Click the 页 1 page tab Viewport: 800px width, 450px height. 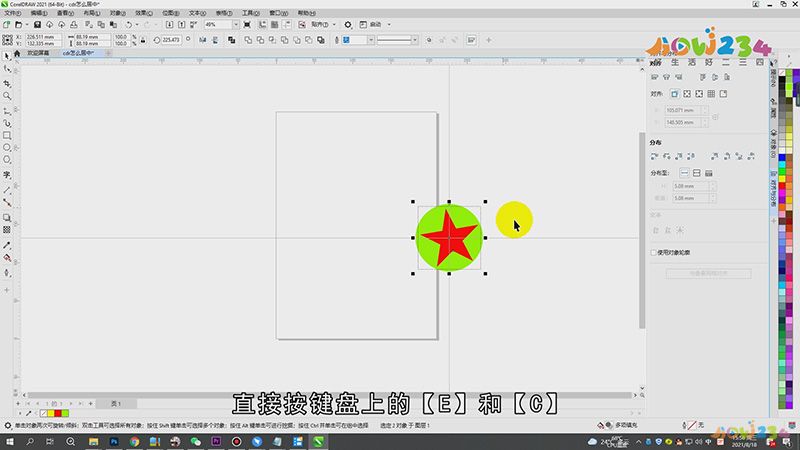tap(116, 404)
